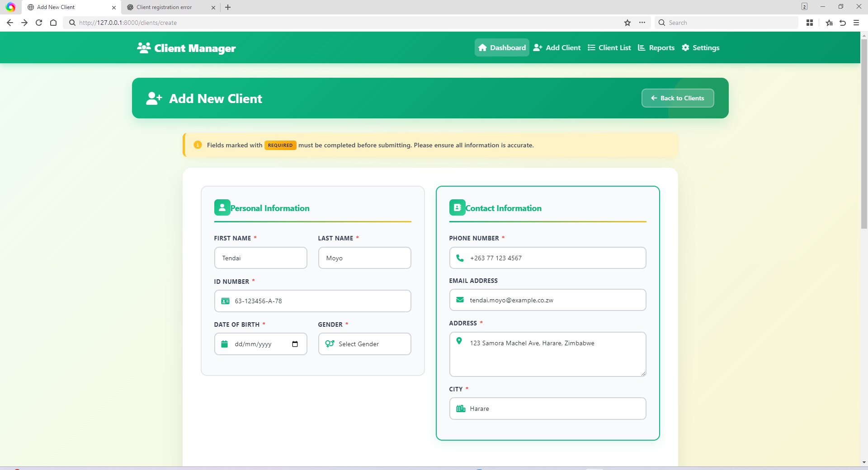Click the Back to Clients button
Viewport: 868px width, 470px height.
pos(677,98)
